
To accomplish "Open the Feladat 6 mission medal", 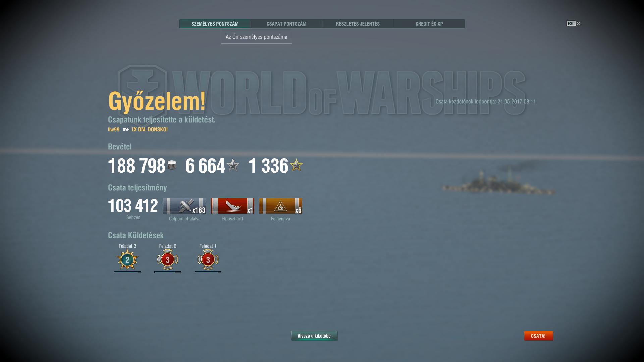I will tap(168, 260).
